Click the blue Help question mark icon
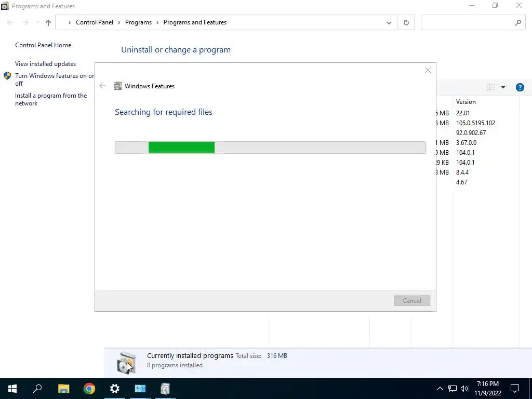The height and width of the screenshot is (399, 532). [x=520, y=87]
